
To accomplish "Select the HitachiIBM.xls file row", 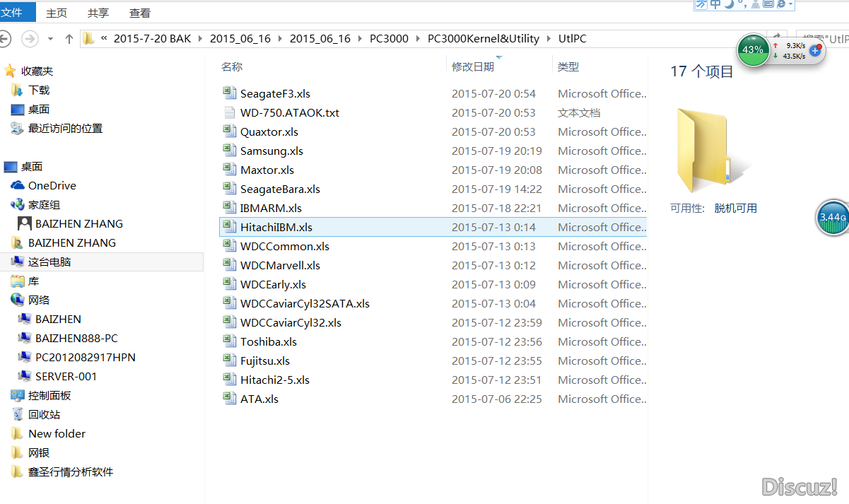I will (433, 227).
